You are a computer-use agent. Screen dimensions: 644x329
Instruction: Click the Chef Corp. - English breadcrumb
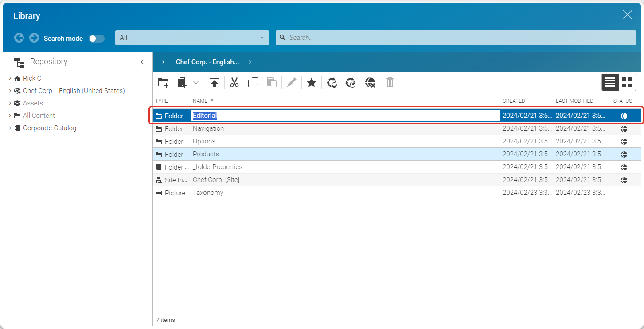click(x=207, y=62)
